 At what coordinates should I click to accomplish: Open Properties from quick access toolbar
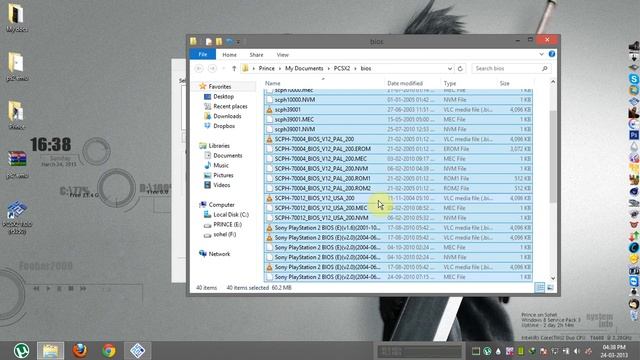pos(209,41)
